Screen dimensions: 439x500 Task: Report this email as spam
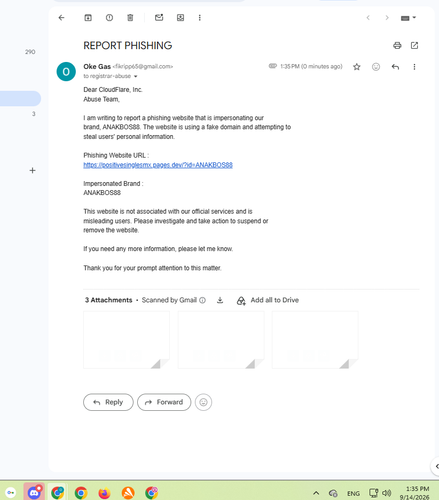(x=109, y=18)
